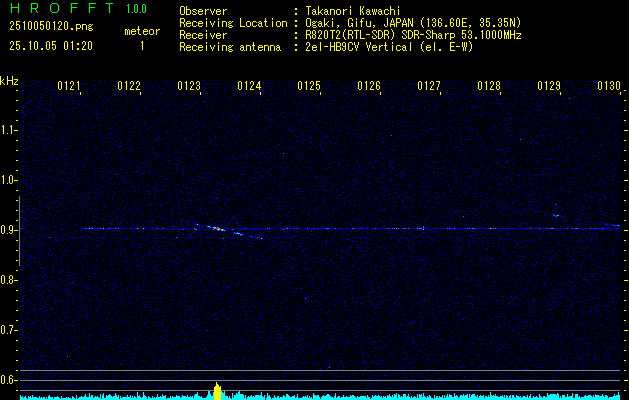Image resolution: width=629 pixels, height=400 pixels.
Task: Click the 0.9 kHz axis label
Action: 8,230
